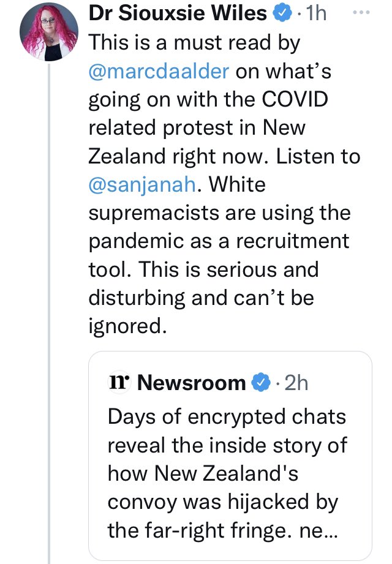Click the Newsroom blue verified badge
Image resolution: width=392 pixels, height=564 pixels.
(262, 383)
